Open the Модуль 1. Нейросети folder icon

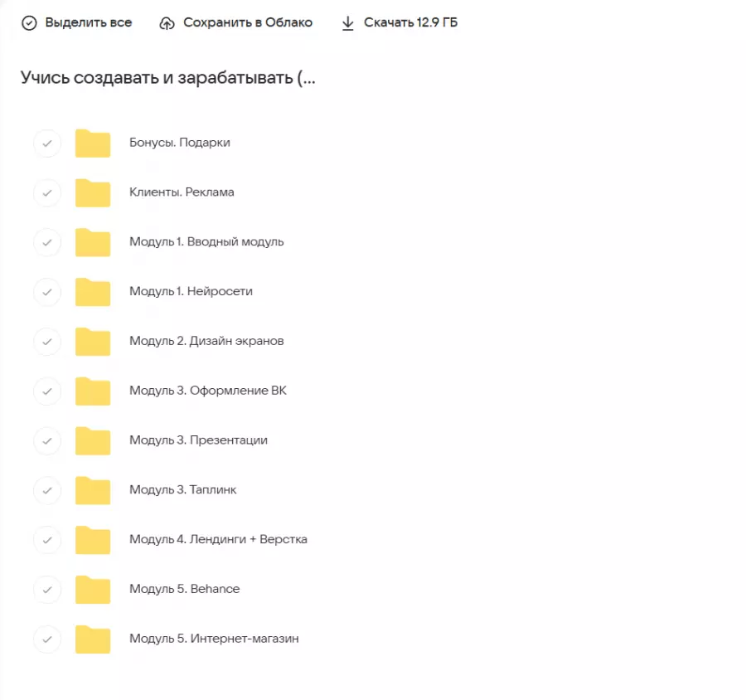(x=93, y=293)
